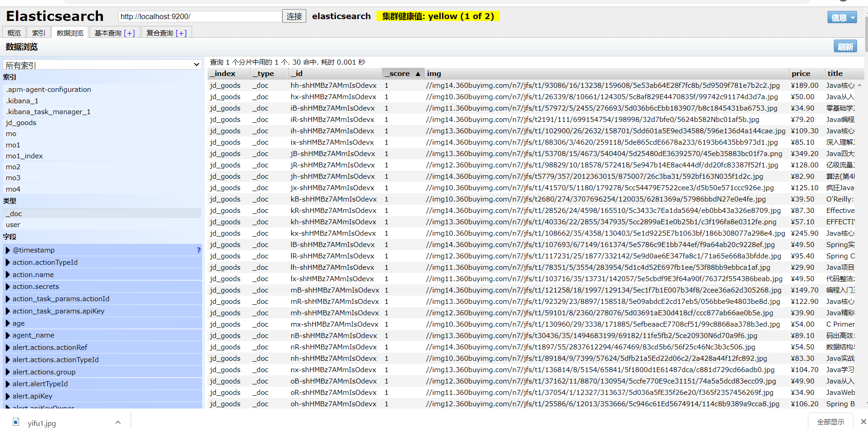
Task: Switch to the 概览 tab
Action: click(x=14, y=33)
